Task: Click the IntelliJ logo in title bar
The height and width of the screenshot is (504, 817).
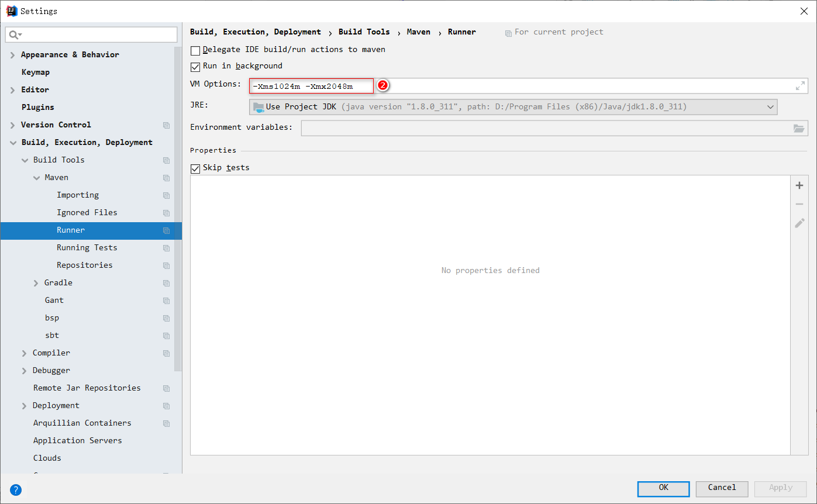Action: tap(12, 11)
